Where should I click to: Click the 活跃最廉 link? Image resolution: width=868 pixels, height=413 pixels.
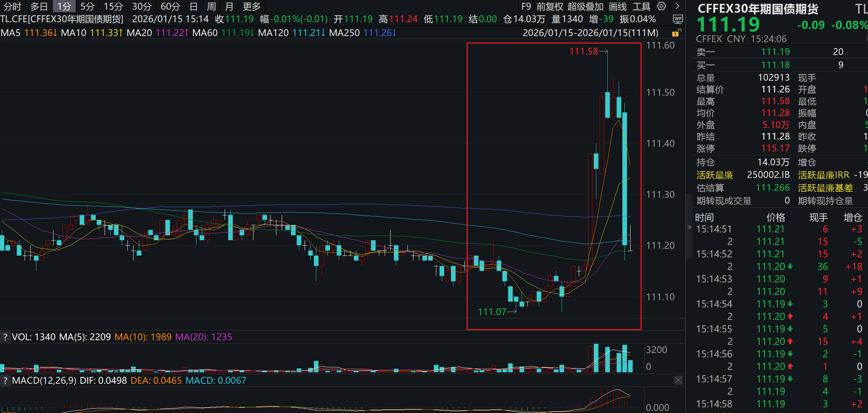coord(714,175)
